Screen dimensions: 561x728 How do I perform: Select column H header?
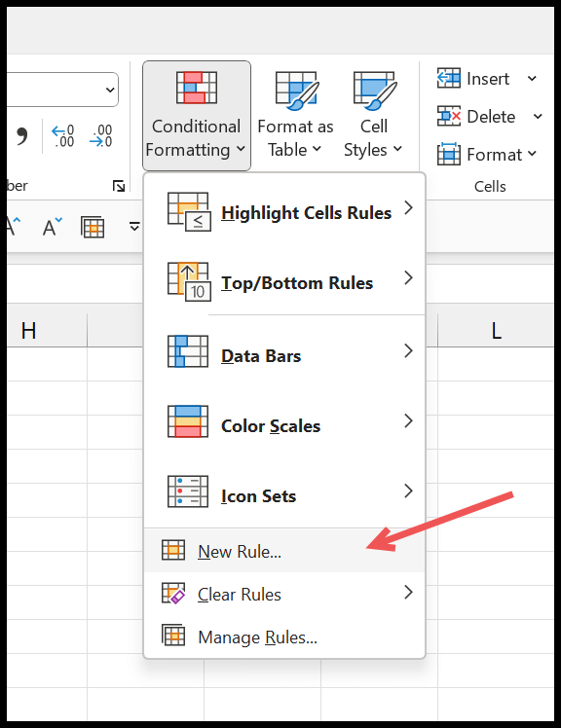point(47,330)
